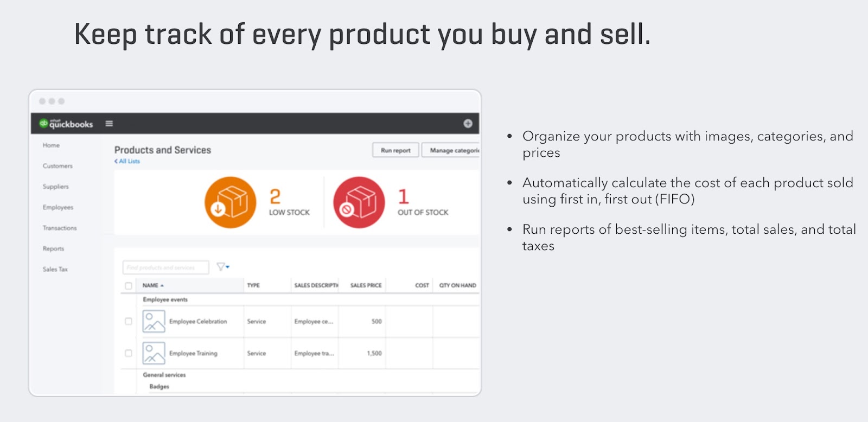The image size is (868, 422).
Task: Click Employee Training image placeholder icon
Action: point(154,353)
